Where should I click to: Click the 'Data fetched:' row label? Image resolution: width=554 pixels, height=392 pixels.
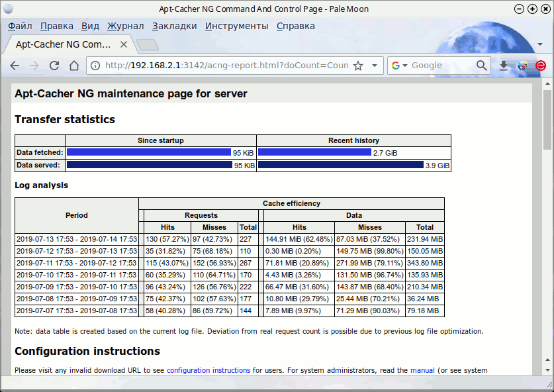[x=40, y=152]
